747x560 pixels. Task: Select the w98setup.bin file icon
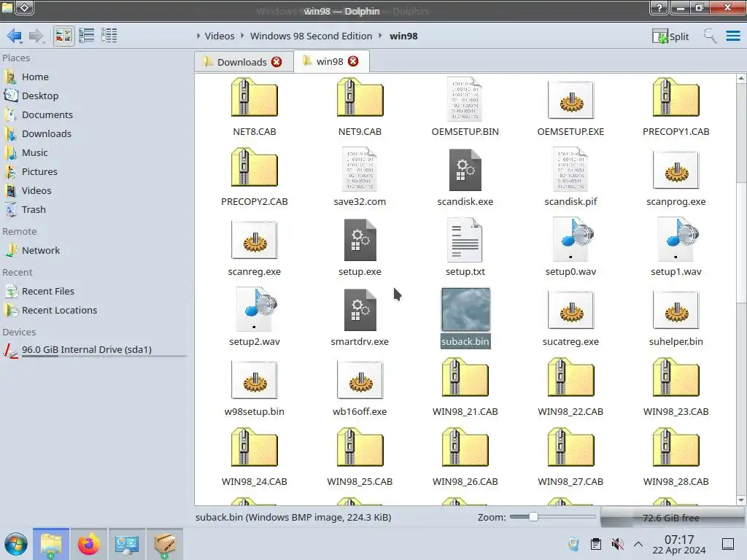pyautogui.click(x=255, y=380)
